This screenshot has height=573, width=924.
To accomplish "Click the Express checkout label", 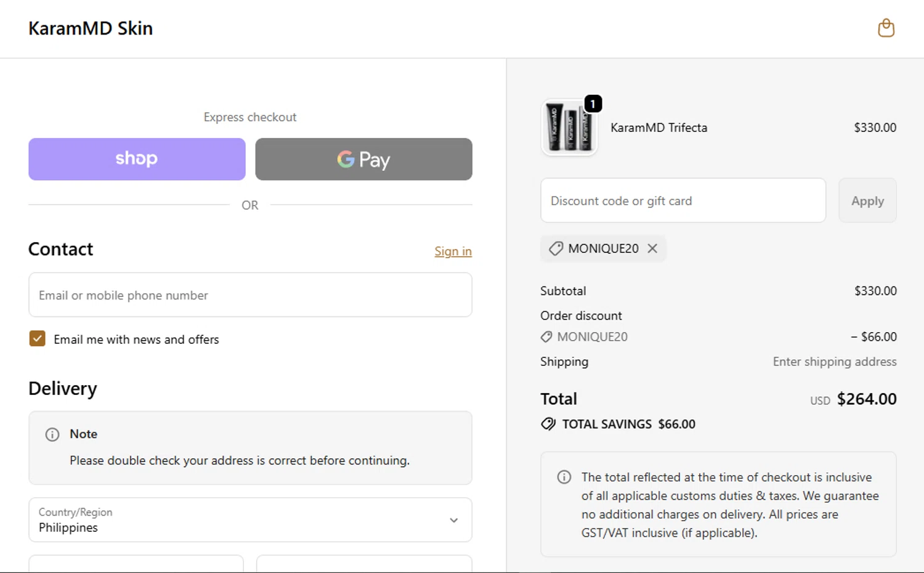I will [x=250, y=117].
